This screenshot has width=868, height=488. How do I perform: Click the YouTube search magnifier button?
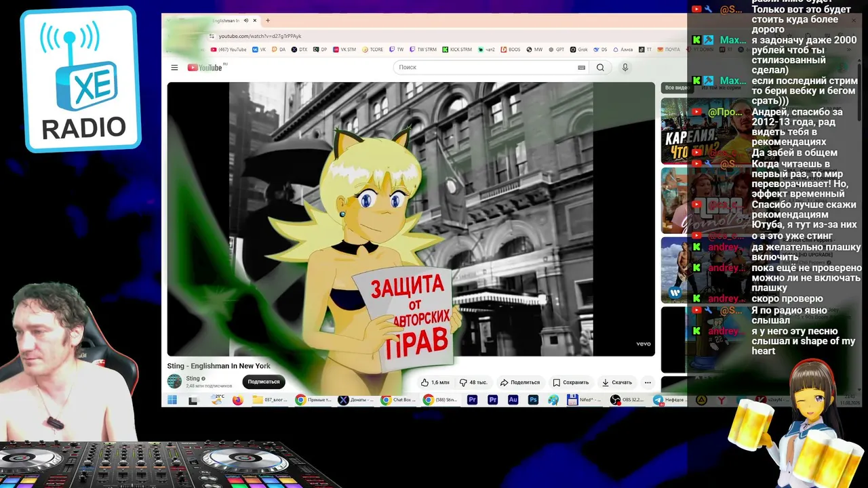(600, 68)
